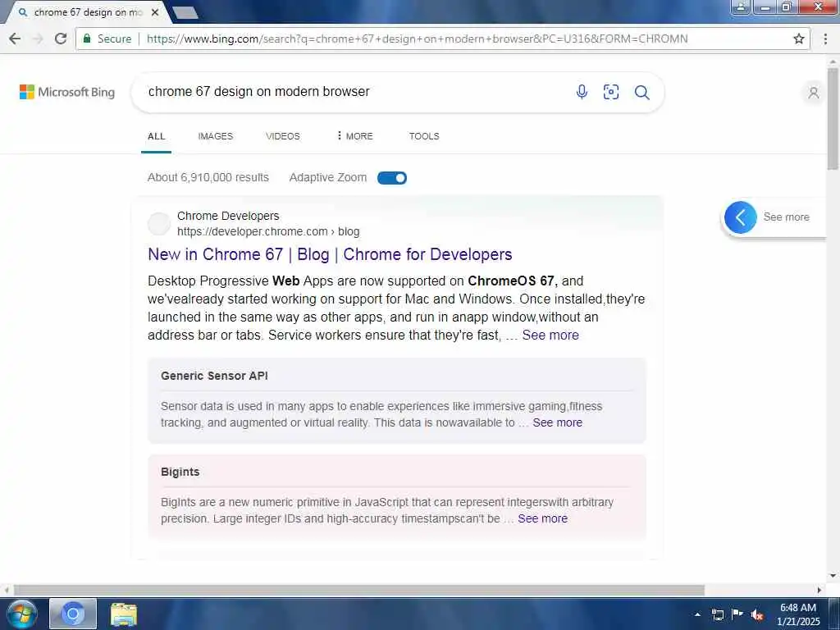Click the Chrome taskbar icon
This screenshot has width=840, height=630.
tap(73, 614)
